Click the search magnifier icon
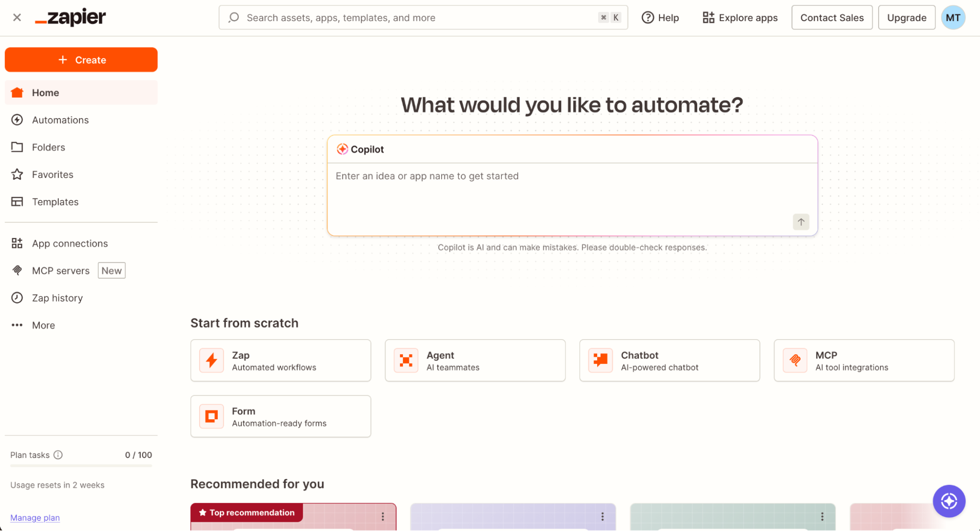Image resolution: width=980 pixels, height=531 pixels. [234, 18]
